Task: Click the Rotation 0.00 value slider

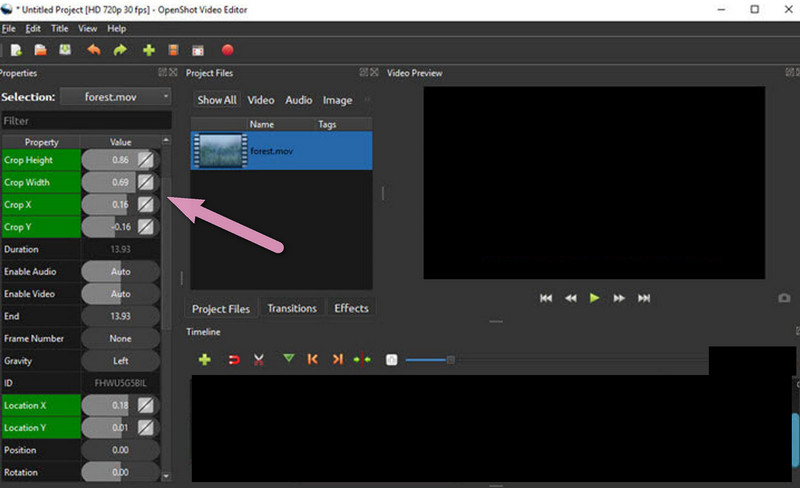Action: (120, 472)
